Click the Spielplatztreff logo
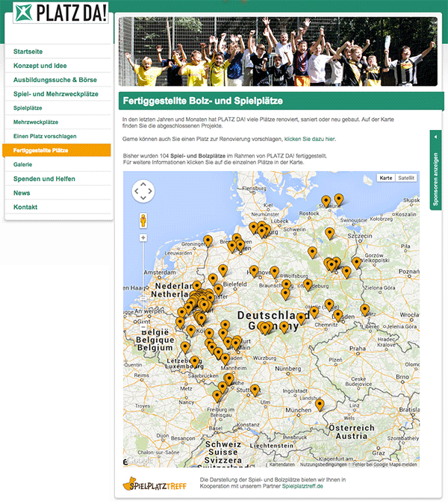The height and width of the screenshot is (504, 448). tap(155, 484)
